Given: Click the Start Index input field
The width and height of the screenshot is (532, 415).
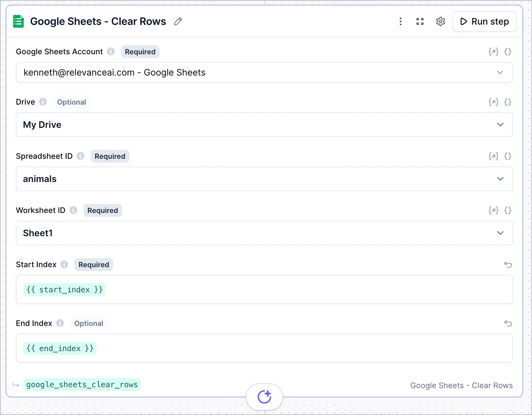Looking at the screenshot, I should coord(264,289).
